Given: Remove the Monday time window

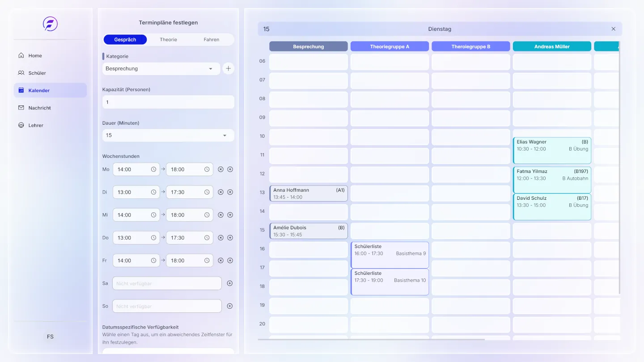Looking at the screenshot, I should (x=220, y=169).
